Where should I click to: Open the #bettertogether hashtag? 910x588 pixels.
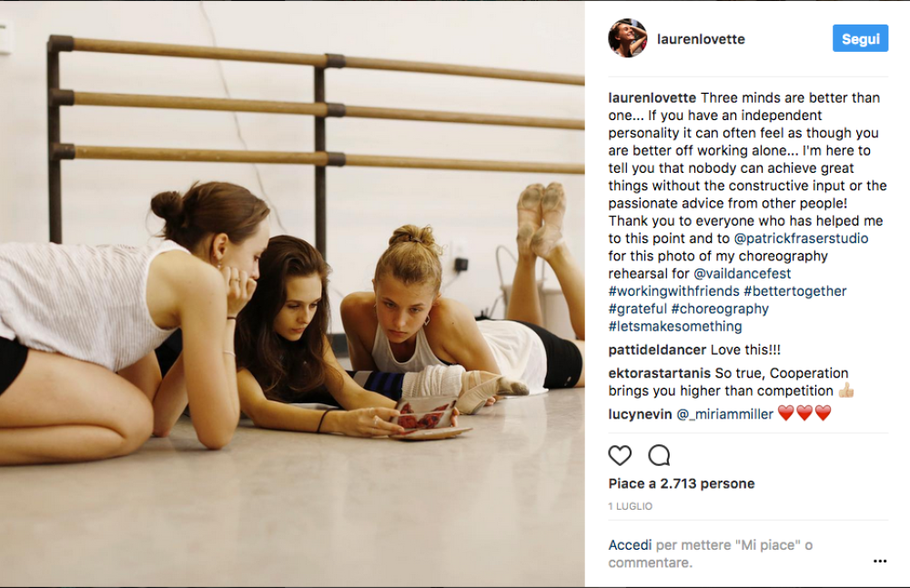tap(795, 290)
